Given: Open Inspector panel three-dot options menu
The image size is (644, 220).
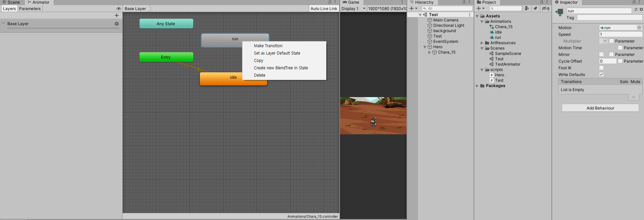Looking at the screenshot, I should click(640, 2).
